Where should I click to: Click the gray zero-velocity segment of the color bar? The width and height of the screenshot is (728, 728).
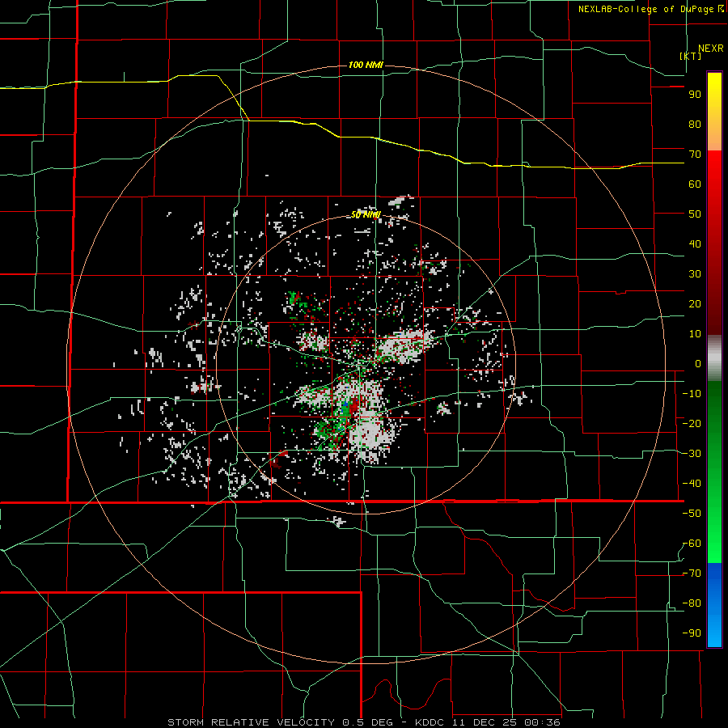point(714,358)
